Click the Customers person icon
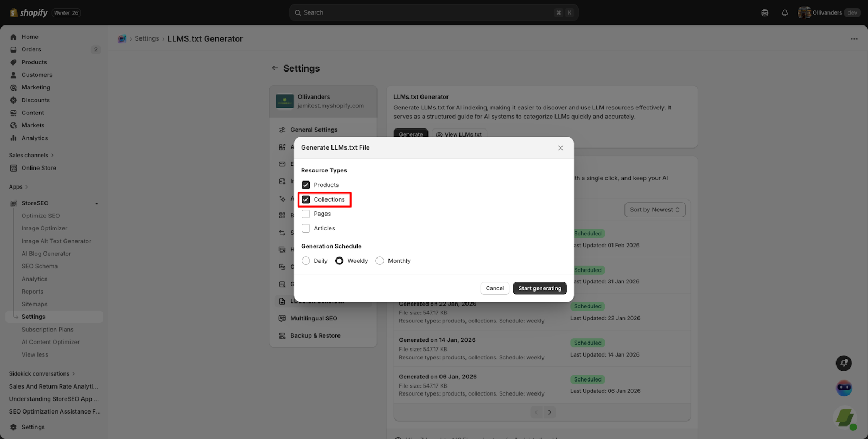The width and height of the screenshot is (868, 439). pyautogui.click(x=14, y=75)
